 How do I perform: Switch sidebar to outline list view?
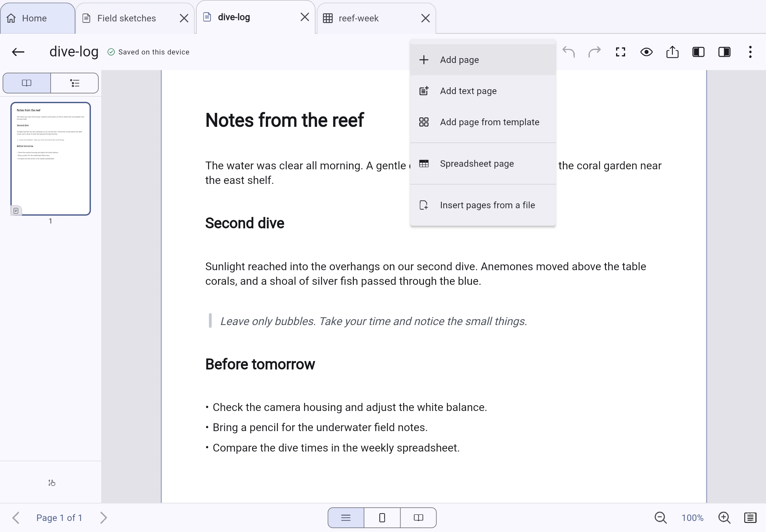[75, 83]
